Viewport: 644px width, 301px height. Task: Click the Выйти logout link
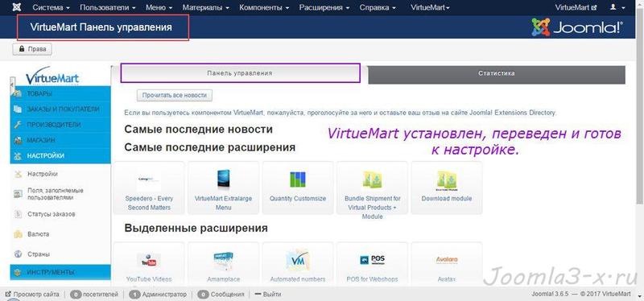268,295
